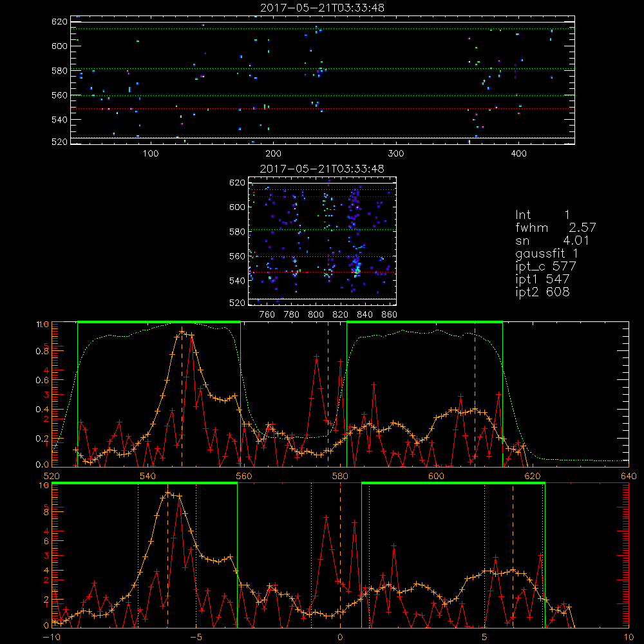The height and width of the screenshot is (644, 644).
Task: Click the 560 label on the 520–640 profile axis
Action: coord(244,476)
